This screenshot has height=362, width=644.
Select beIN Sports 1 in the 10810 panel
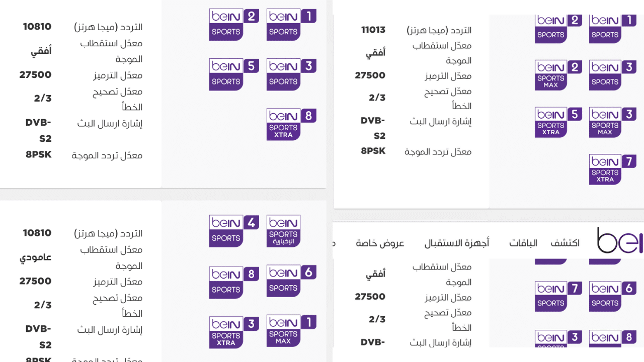point(291,25)
